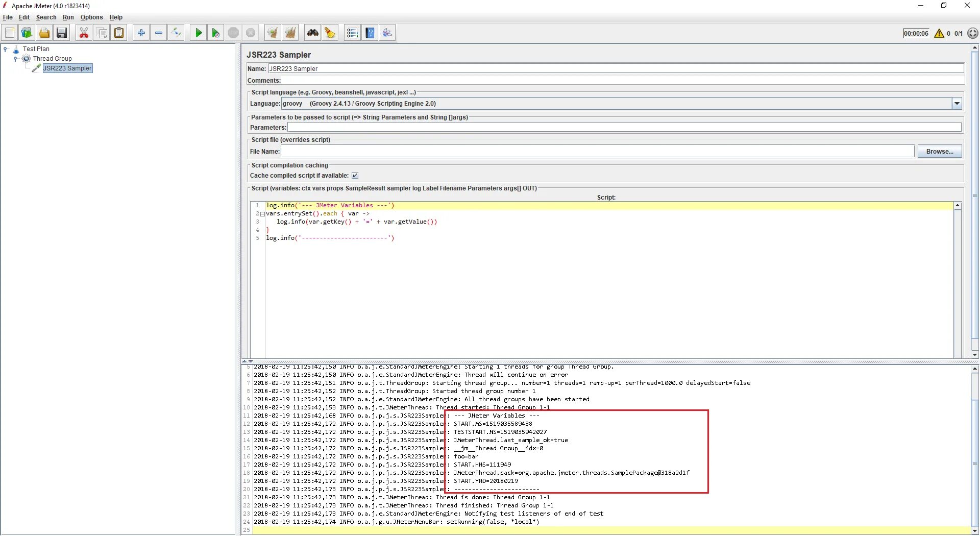Focus the File Name input field
980x536 pixels.
point(598,152)
